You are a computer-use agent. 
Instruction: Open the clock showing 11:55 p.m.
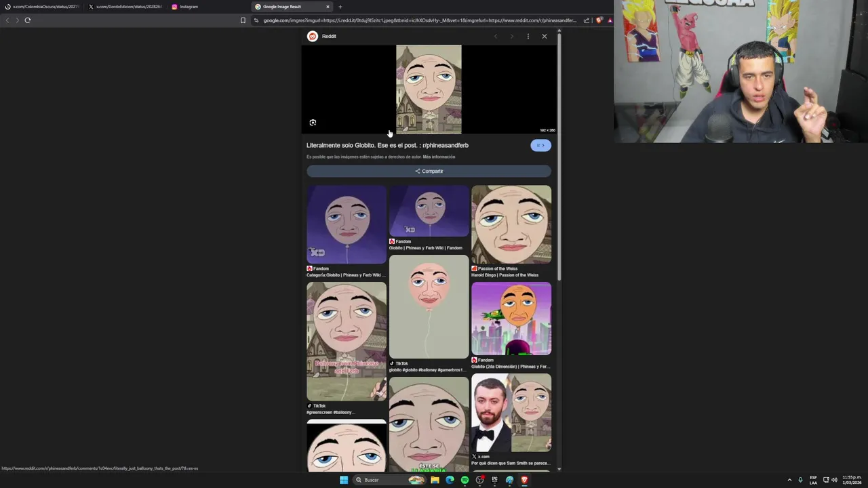[852, 480]
